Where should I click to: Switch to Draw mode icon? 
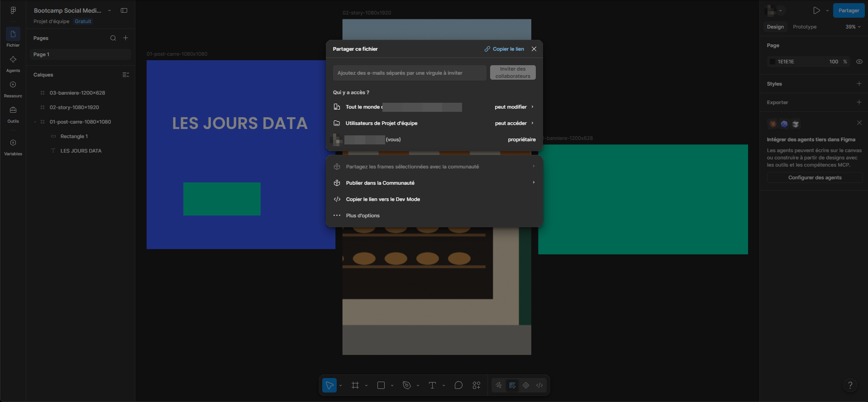click(498, 385)
